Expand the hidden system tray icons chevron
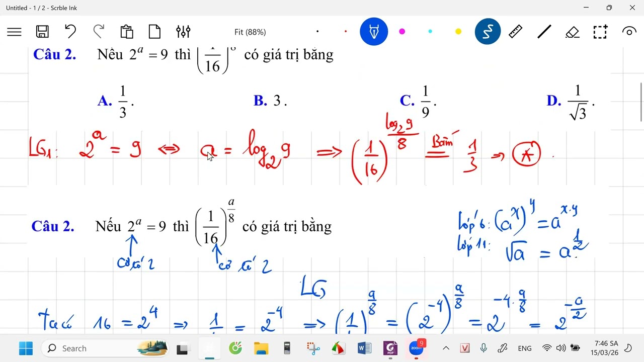This screenshot has width=644, height=362. [446, 348]
